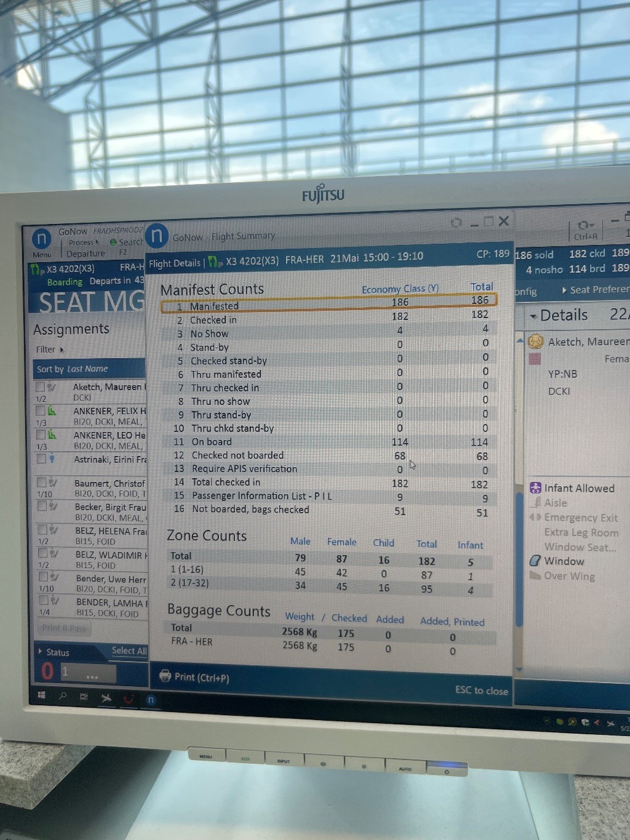This screenshot has height=840, width=630.
Task: Tick the checkbox for Aketch, Maureen
Action: point(41,387)
